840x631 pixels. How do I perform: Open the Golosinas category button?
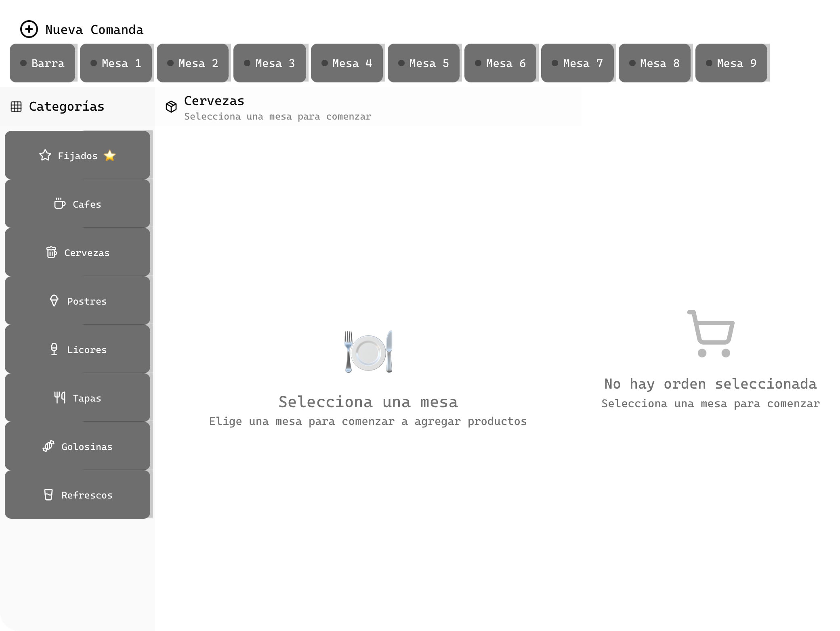(x=78, y=446)
